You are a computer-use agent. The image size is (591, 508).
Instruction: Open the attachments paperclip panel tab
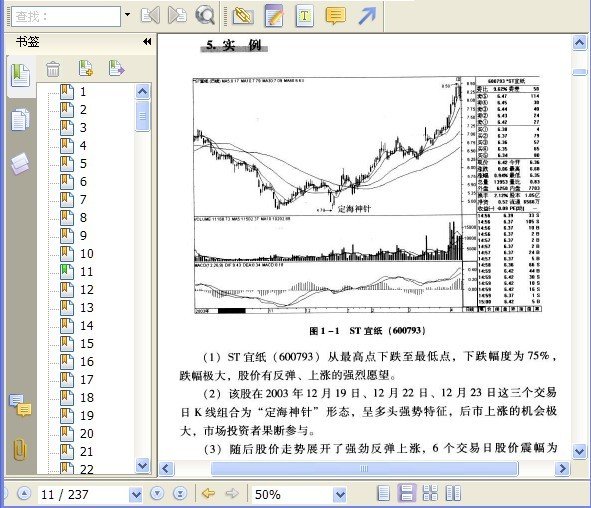click(20, 449)
